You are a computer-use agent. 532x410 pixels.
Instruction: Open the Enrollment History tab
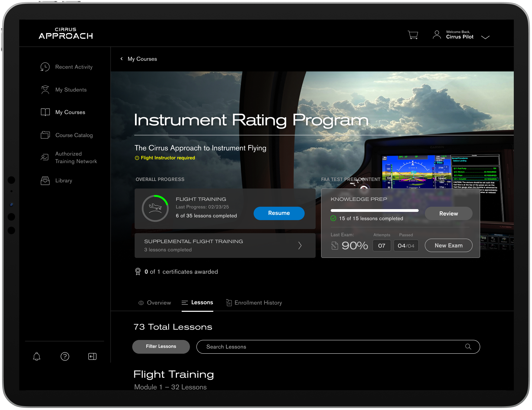[258, 303]
